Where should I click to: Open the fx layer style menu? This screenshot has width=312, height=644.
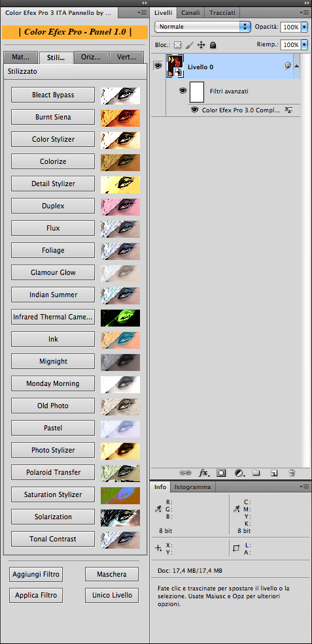pos(203,473)
